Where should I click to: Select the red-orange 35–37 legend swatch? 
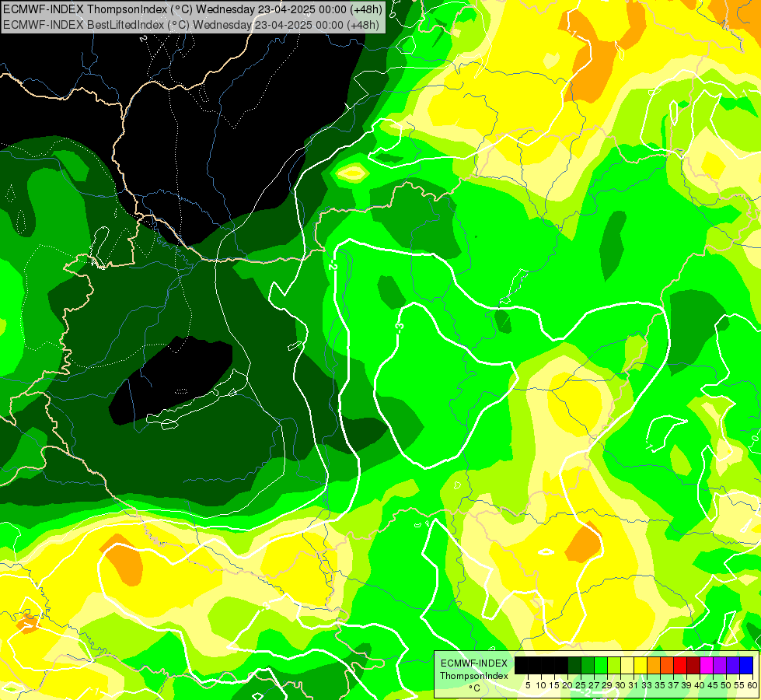coord(667,666)
